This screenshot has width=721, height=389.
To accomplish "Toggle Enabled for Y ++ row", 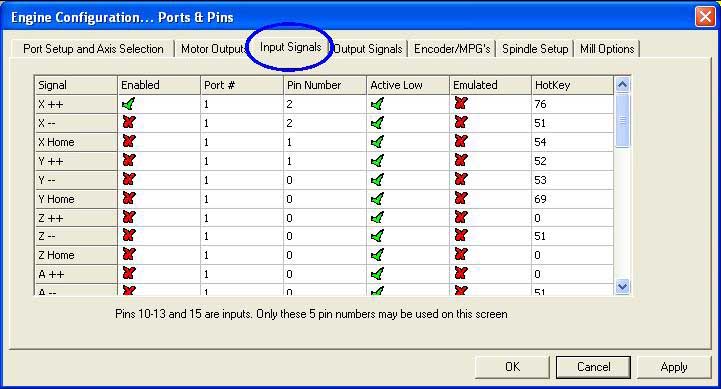I will (129, 160).
